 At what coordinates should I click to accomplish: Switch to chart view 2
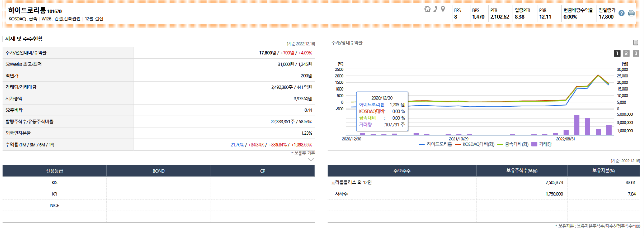coord(626,53)
